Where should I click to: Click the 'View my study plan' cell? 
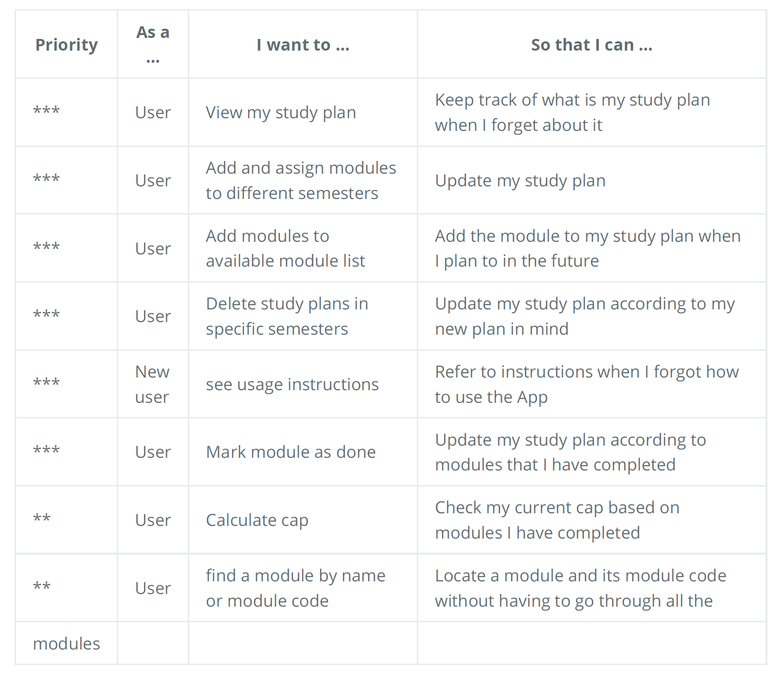281,112
